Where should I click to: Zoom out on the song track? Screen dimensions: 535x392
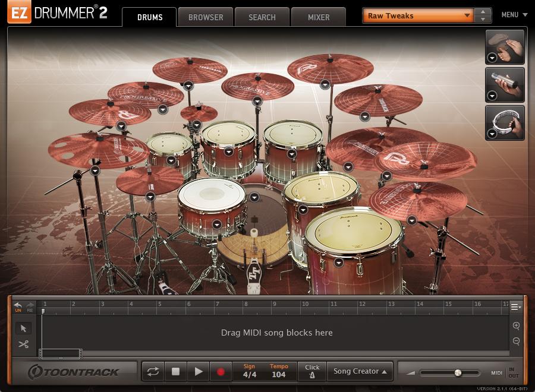coord(516,342)
